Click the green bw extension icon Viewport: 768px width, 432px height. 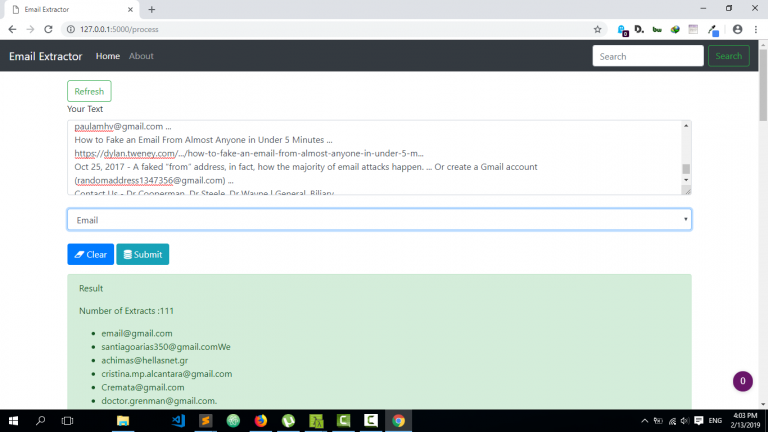[657, 30]
